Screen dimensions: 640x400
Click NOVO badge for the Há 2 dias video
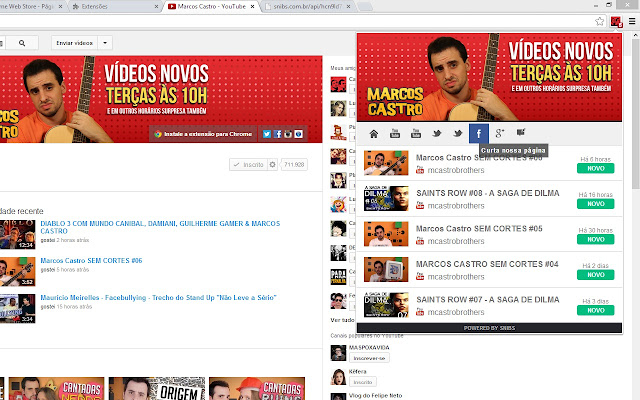(596, 275)
